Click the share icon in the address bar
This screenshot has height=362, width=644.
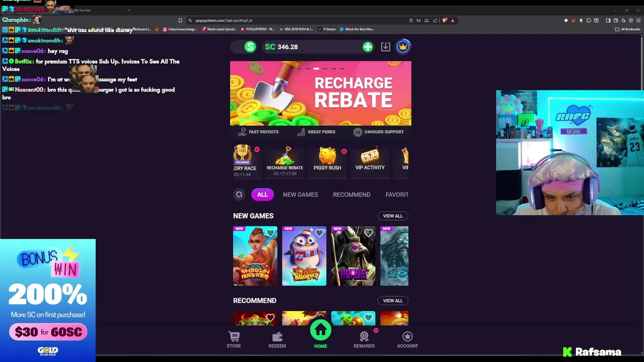(435, 21)
